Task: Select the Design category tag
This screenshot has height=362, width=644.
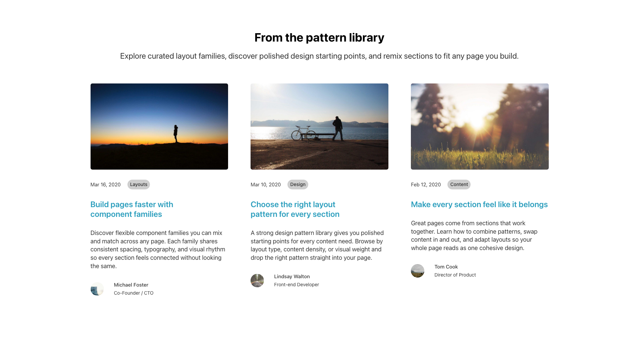Action: (x=298, y=184)
